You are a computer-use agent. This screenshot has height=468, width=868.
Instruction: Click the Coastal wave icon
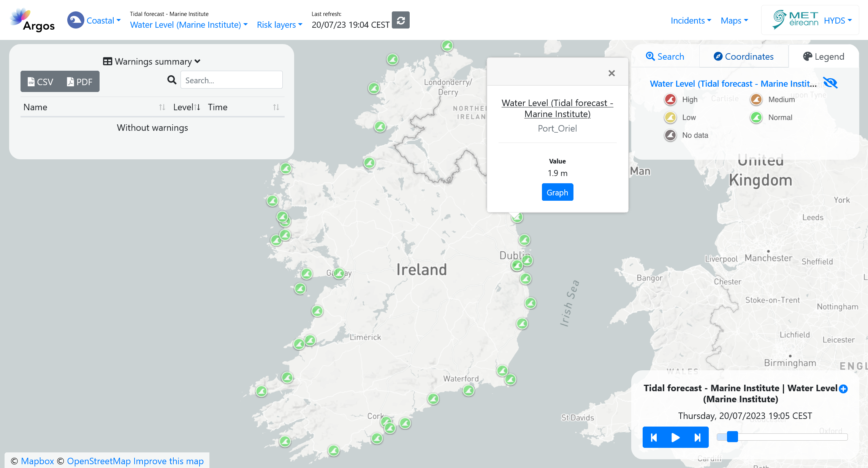[x=76, y=20]
